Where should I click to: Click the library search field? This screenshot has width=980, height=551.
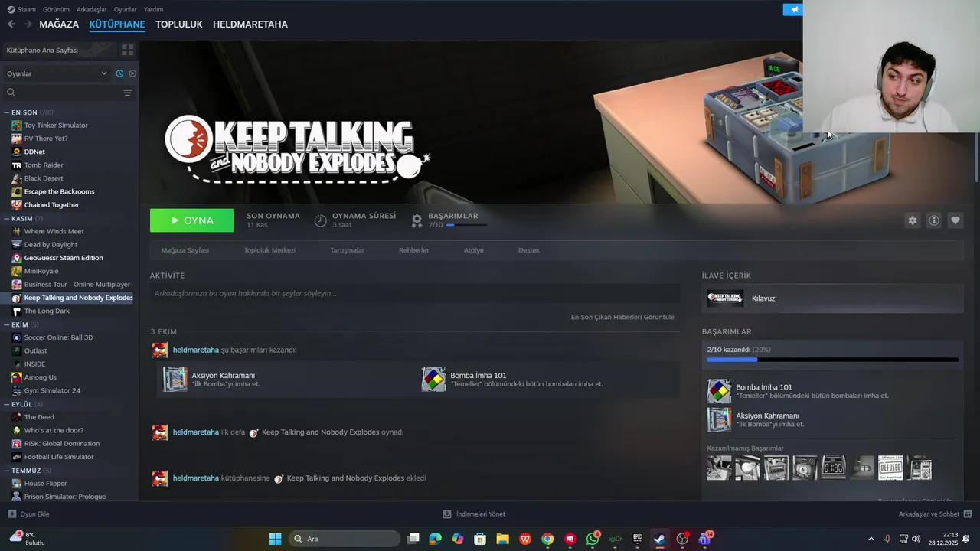[63, 93]
